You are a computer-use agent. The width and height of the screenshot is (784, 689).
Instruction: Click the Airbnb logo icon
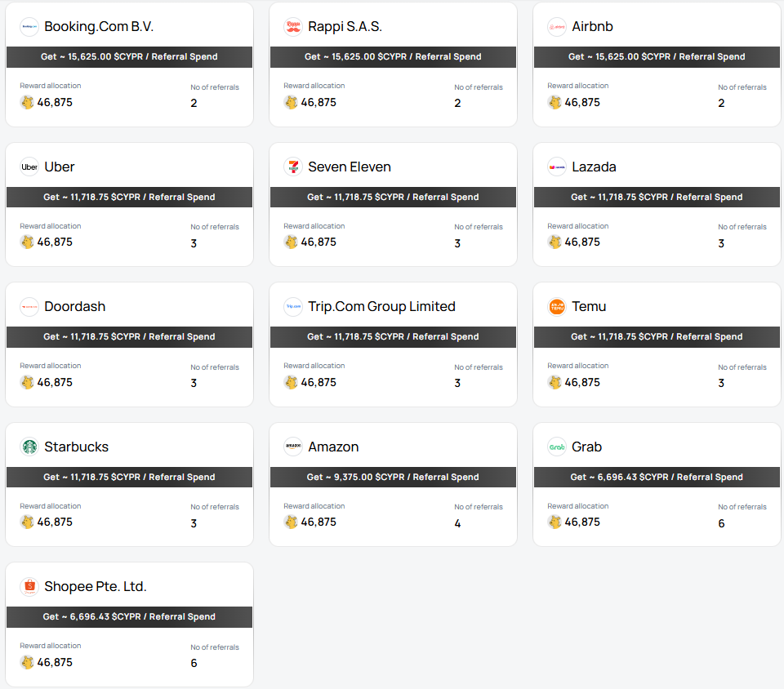click(x=557, y=27)
